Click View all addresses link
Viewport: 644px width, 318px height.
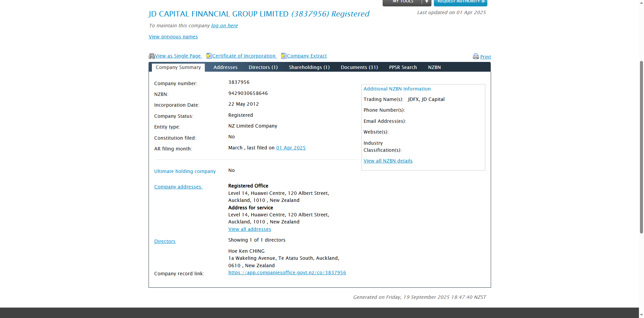point(250,229)
